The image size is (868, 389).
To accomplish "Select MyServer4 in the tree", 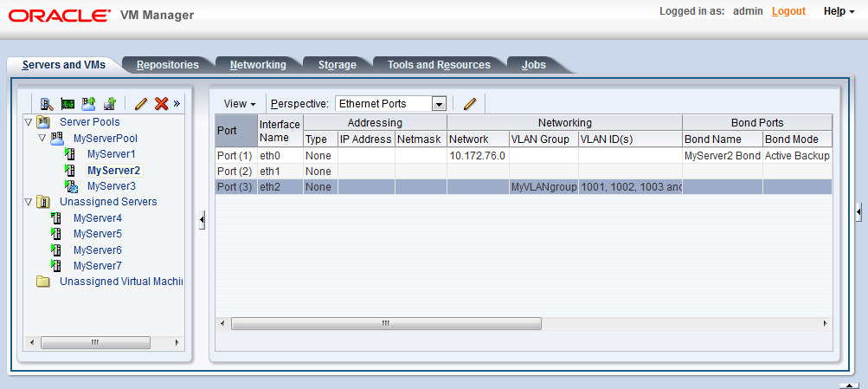I will (x=98, y=217).
